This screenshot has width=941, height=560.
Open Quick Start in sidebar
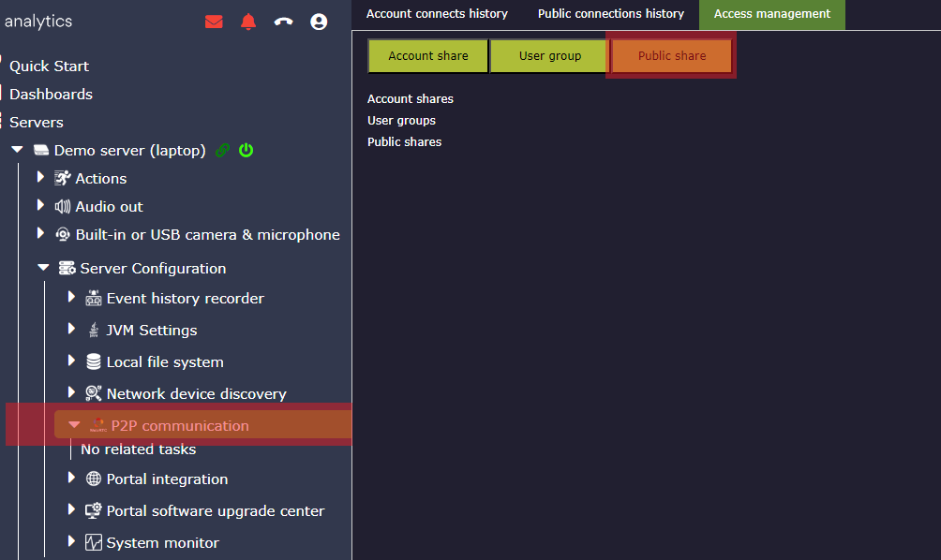[50, 66]
